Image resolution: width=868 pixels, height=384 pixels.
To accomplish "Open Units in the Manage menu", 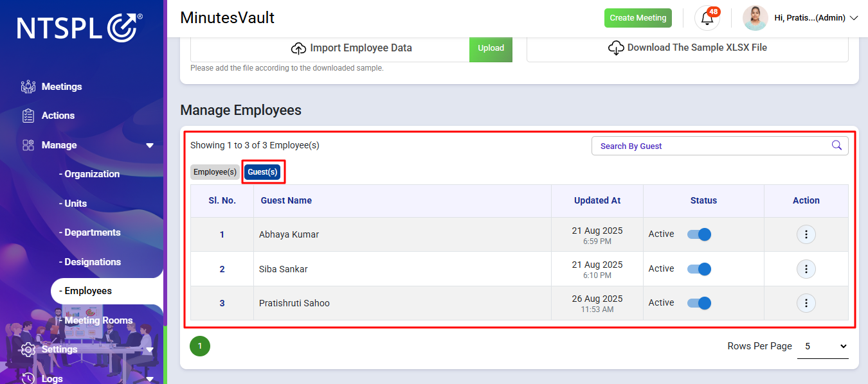I will [73, 204].
